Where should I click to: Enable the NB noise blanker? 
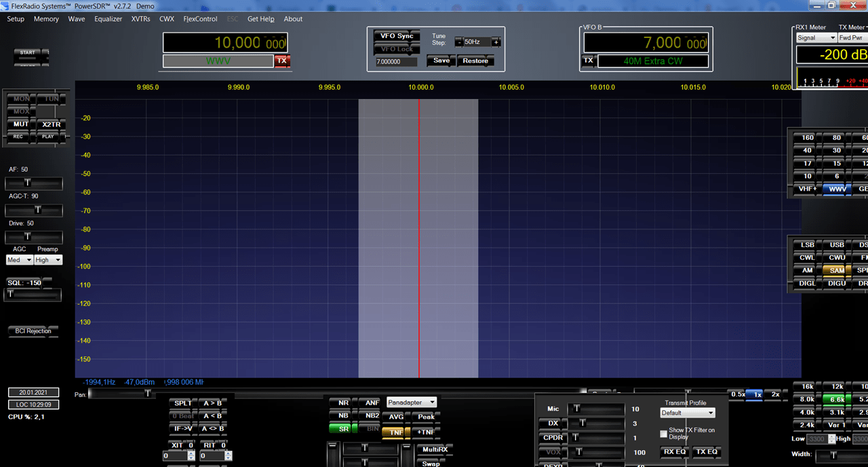click(343, 415)
